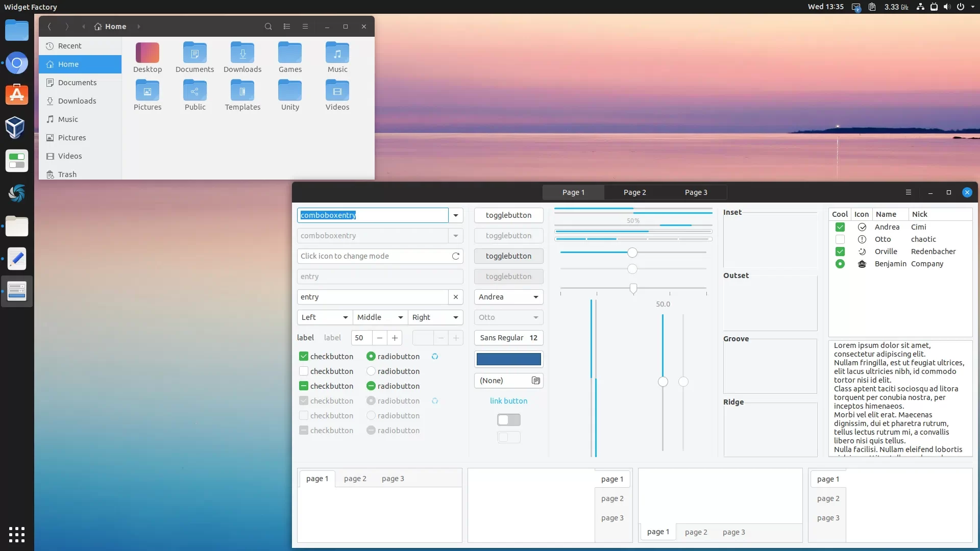Viewport: 980px width, 551px height.
Task: Uncheck the first checkbutton
Action: (304, 356)
